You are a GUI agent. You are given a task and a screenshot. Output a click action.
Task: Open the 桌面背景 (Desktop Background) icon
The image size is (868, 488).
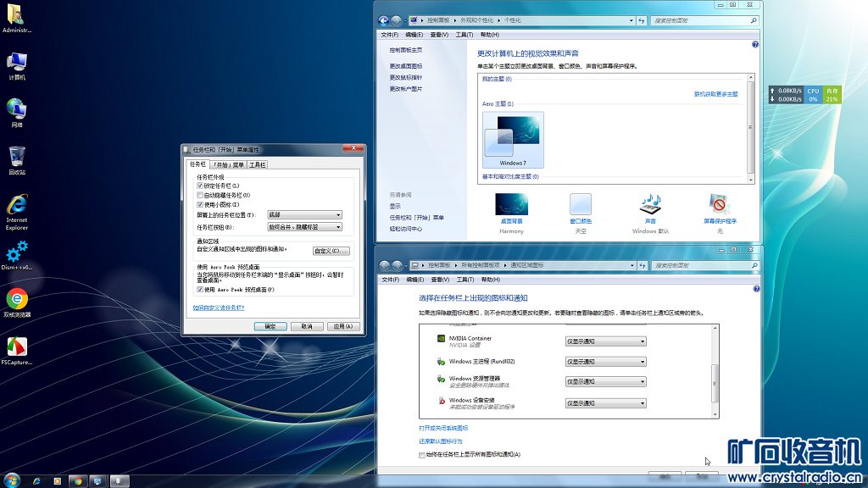[511, 204]
